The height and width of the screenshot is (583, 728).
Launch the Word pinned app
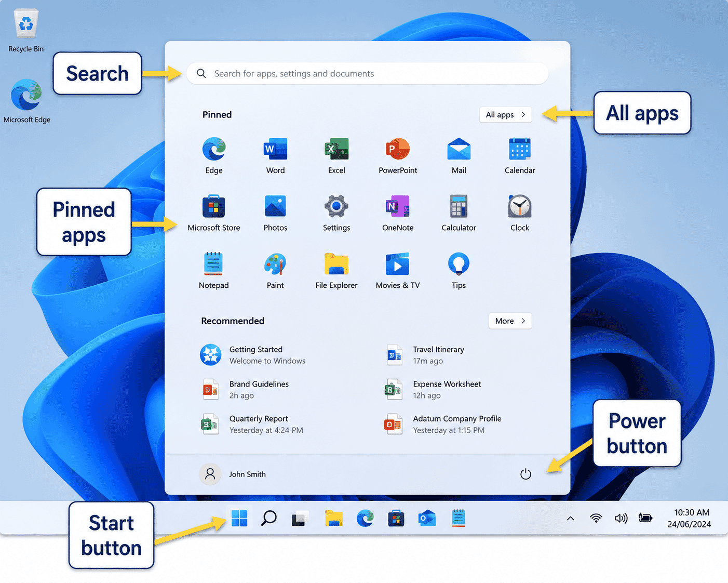[x=275, y=155]
